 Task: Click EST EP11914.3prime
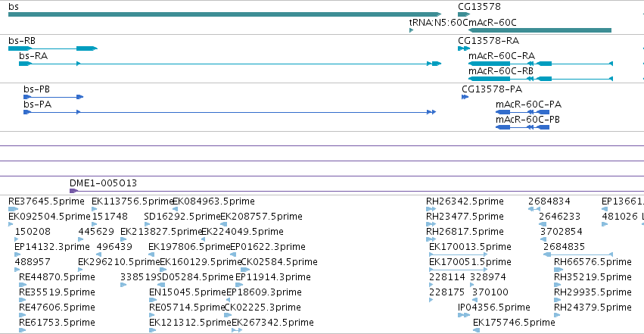[272, 277]
